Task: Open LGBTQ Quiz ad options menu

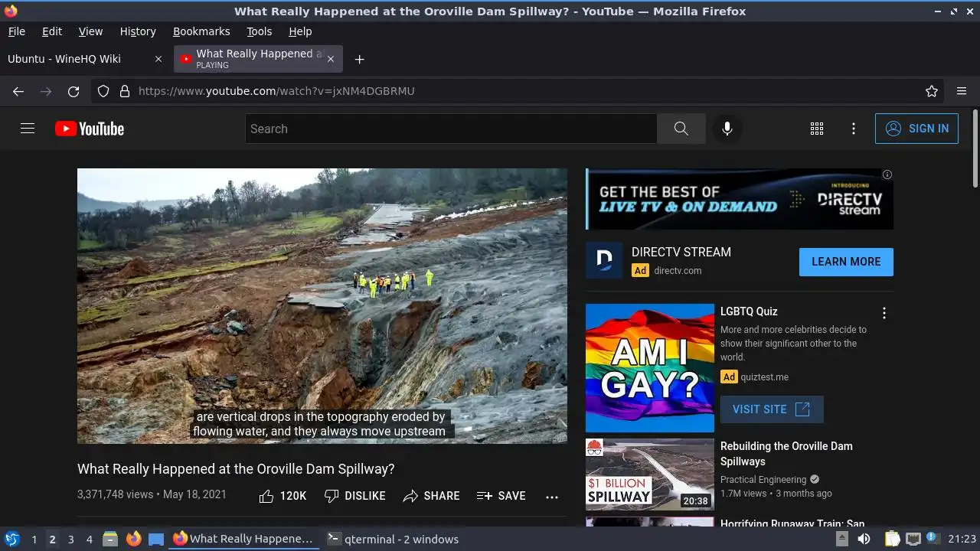Action: point(884,313)
